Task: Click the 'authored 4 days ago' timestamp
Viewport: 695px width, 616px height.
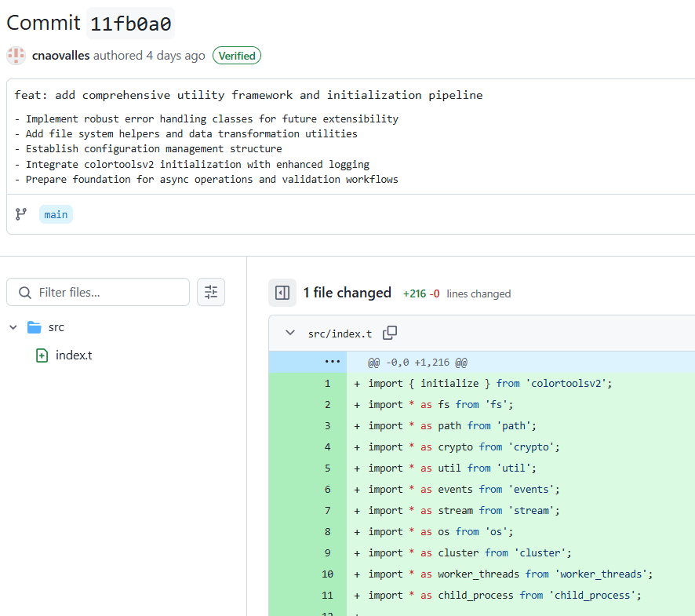Action: pos(149,56)
